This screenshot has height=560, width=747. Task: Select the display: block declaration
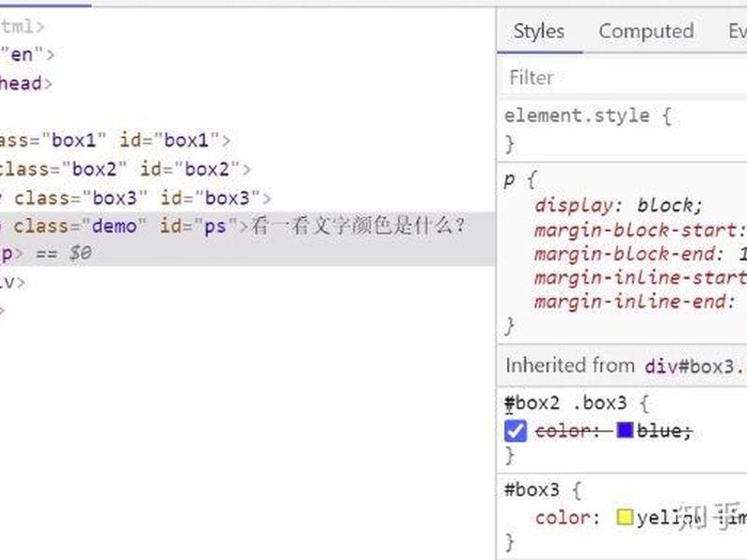coord(618,205)
